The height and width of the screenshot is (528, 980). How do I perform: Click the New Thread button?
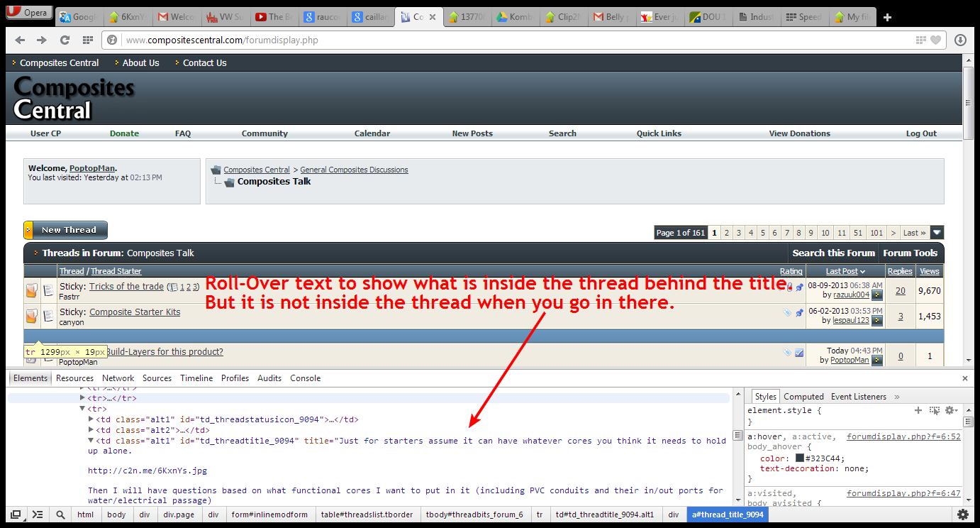pyautogui.click(x=66, y=230)
